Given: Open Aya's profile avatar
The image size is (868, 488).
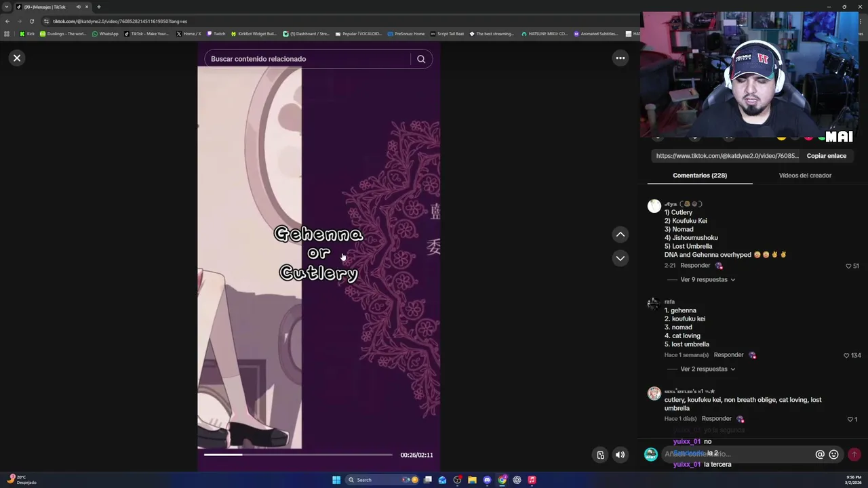Looking at the screenshot, I should click(x=654, y=206).
